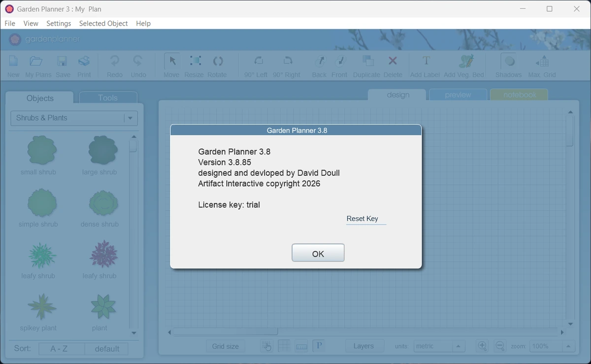Open the zoom 100% dropdown
The height and width of the screenshot is (364, 591).
point(552,346)
